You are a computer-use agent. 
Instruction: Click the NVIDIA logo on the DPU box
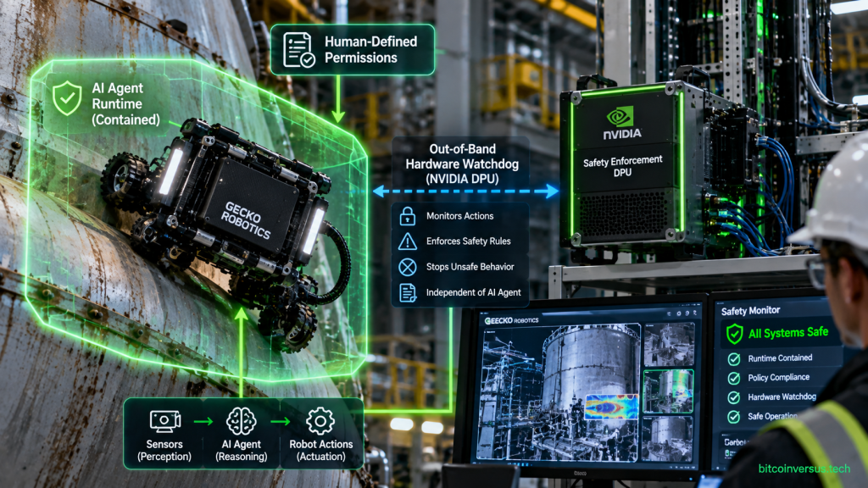(x=621, y=123)
